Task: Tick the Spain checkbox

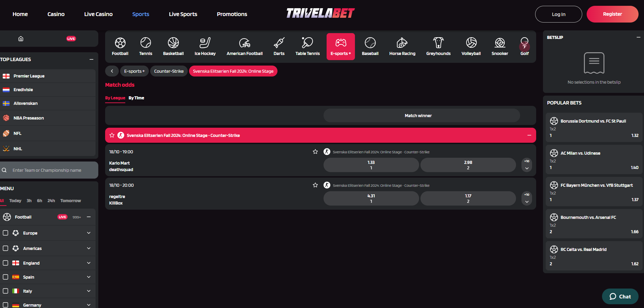Action: [x=5, y=277]
